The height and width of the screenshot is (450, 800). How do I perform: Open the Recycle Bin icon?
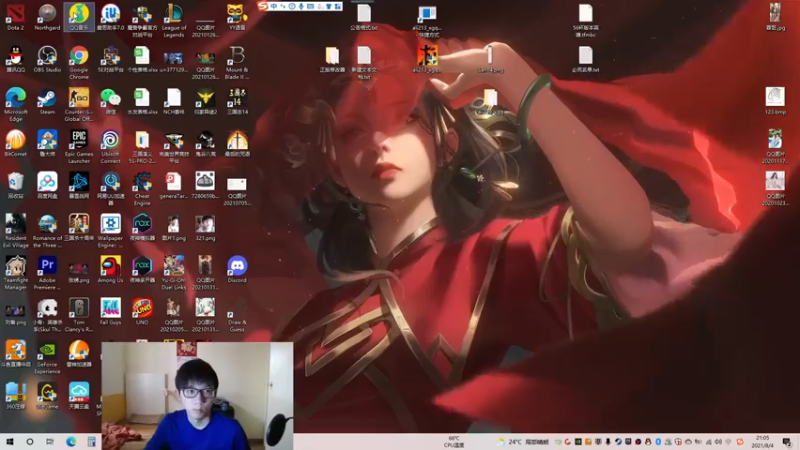(15, 185)
